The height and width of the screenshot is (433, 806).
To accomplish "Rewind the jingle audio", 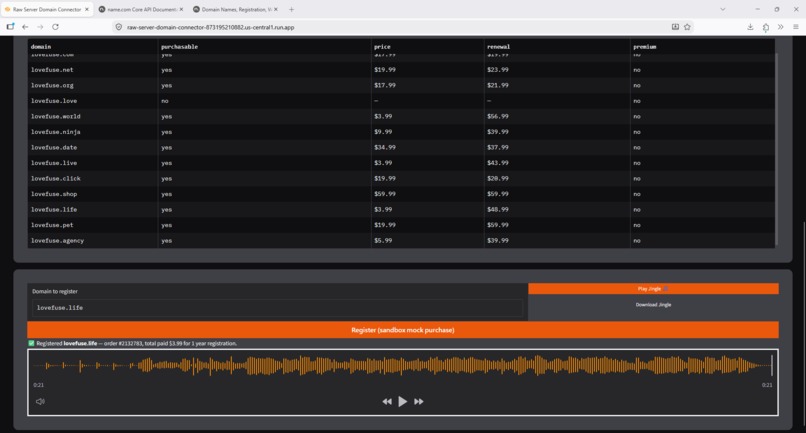I will pyautogui.click(x=387, y=401).
